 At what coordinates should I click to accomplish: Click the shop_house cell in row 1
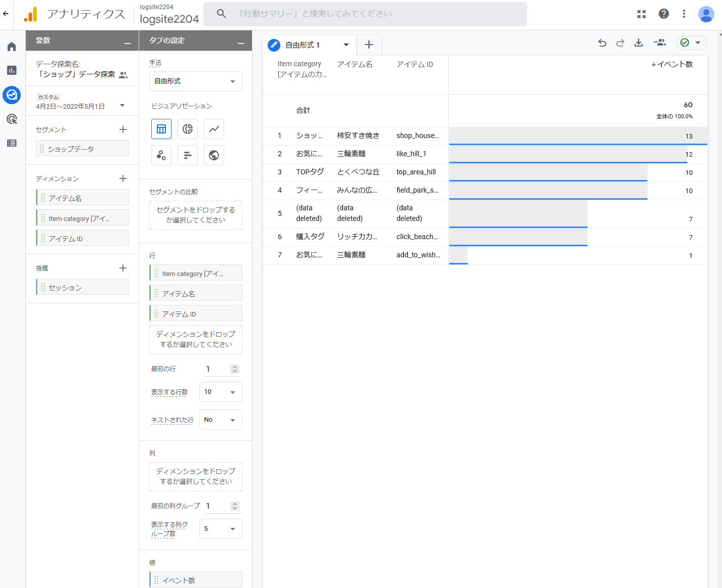pyautogui.click(x=418, y=135)
